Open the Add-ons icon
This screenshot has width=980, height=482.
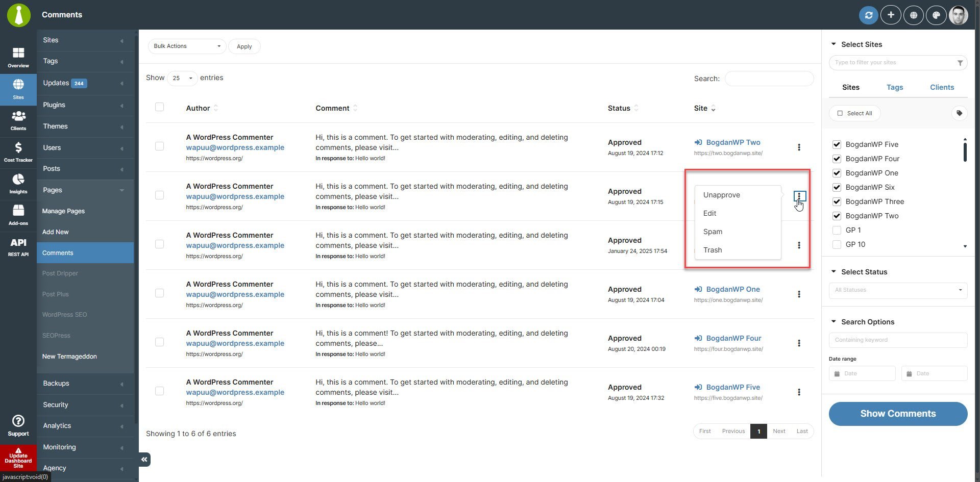click(18, 216)
